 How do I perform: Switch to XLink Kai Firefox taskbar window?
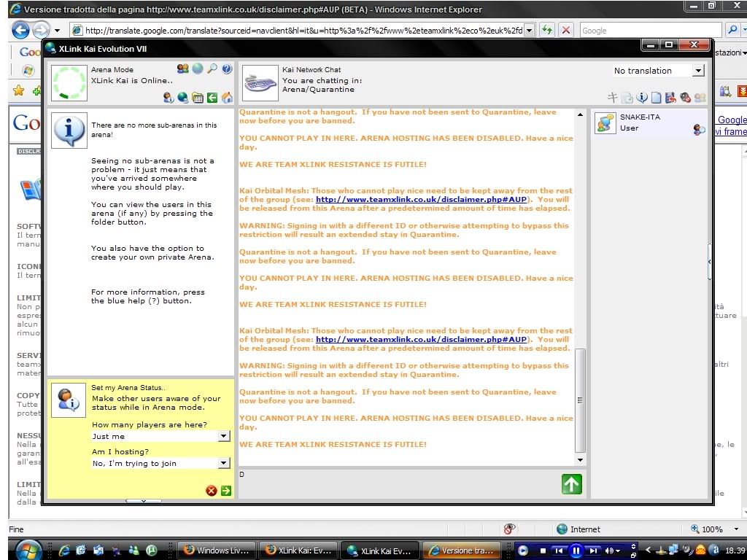pyautogui.click(x=298, y=551)
